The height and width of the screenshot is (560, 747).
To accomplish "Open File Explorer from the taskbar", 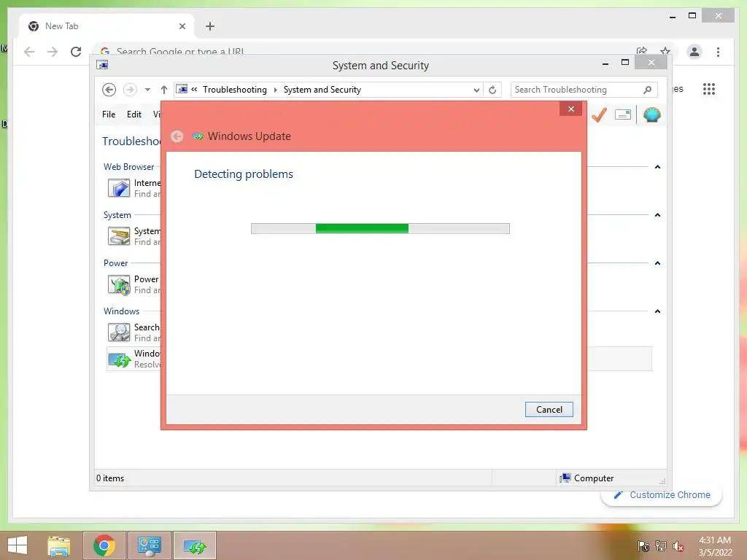I will [59, 545].
